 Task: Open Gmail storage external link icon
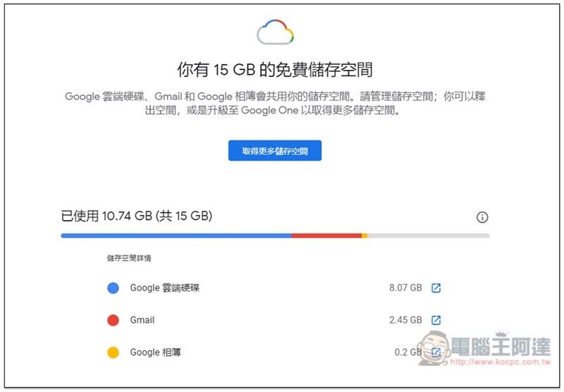point(436,320)
